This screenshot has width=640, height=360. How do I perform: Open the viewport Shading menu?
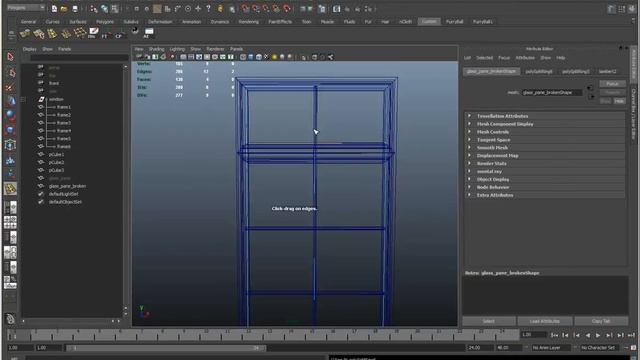coord(156,49)
